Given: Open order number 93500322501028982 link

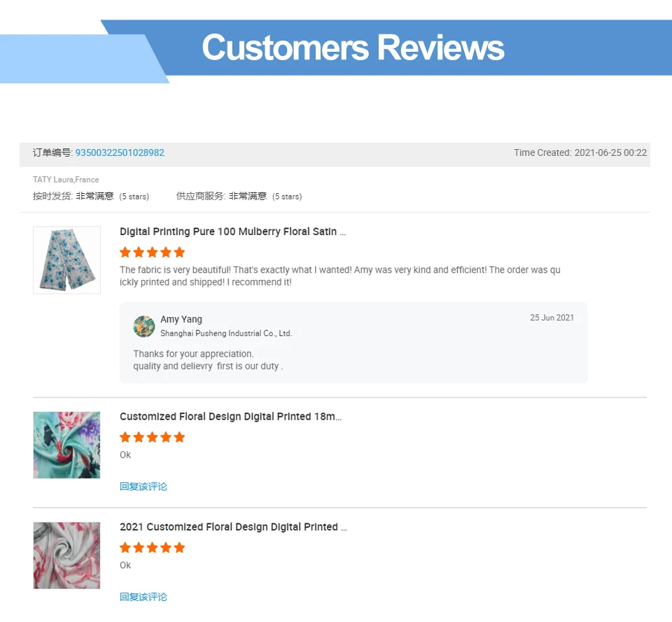Looking at the screenshot, I should [x=120, y=153].
